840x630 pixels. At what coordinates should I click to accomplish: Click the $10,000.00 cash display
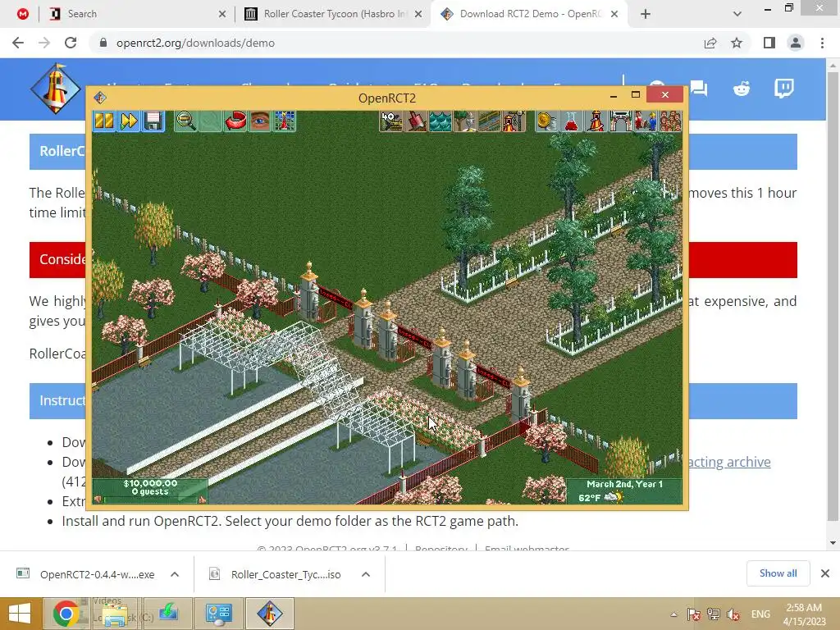pos(150,483)
